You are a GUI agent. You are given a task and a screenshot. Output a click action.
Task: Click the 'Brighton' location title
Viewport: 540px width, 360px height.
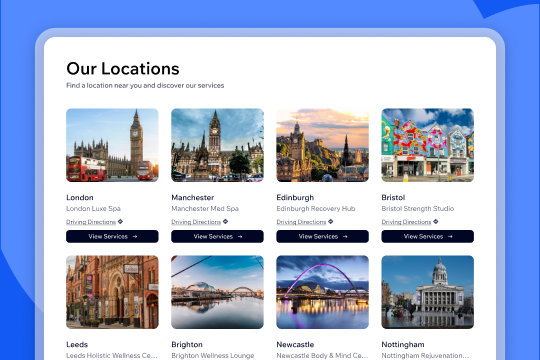[187, 344]
